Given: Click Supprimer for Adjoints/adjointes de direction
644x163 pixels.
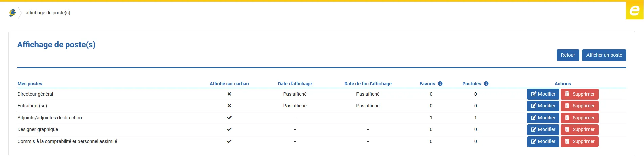Looking at the screenshot, I should 580,118.
